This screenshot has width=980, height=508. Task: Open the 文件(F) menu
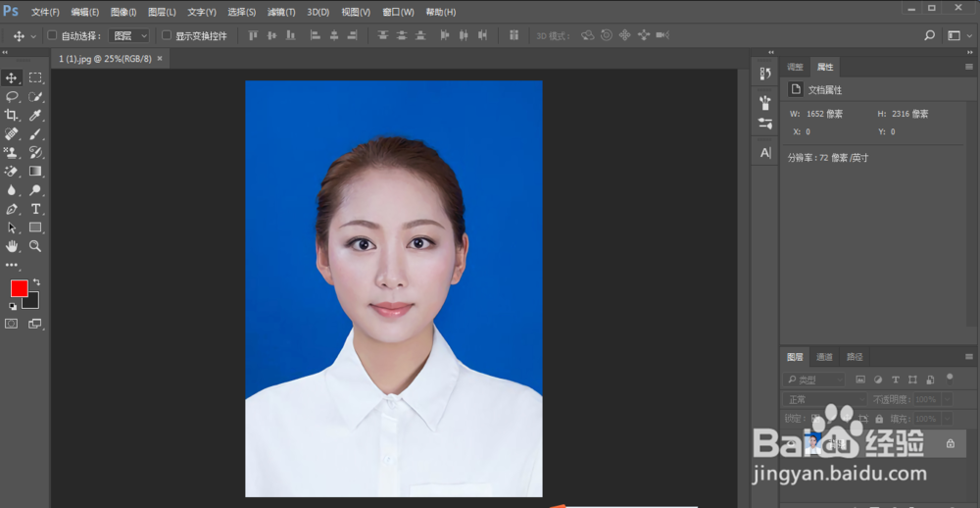[46, 12]
